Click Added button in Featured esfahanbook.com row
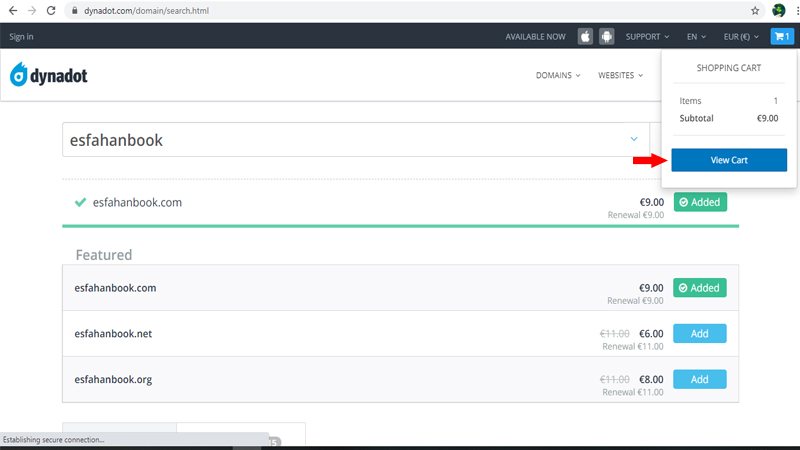Screen dimensions: 800x450 [x=699, y=288]
